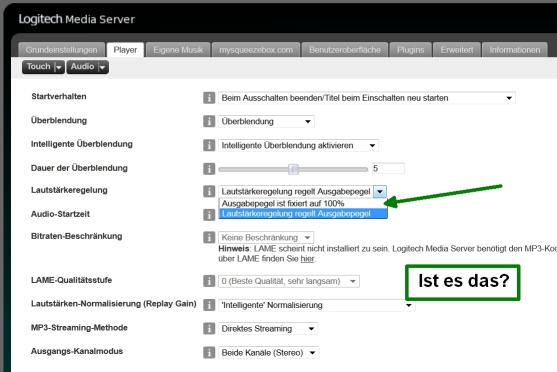The image size is (557, 372).
Task: Show info for MP3-Streaming-Methode
Action: [209, 329]
